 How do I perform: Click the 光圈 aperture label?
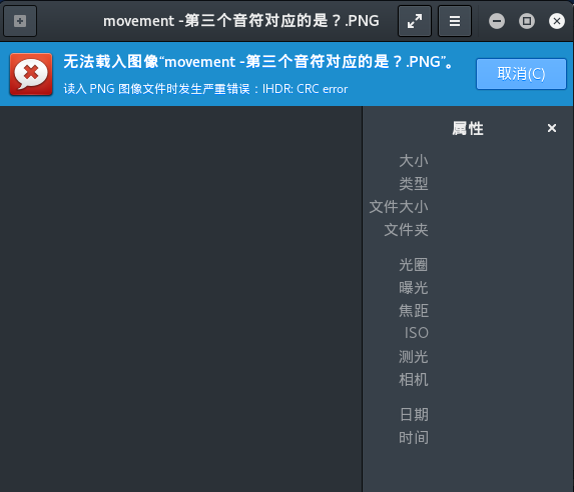coord(414,265)
